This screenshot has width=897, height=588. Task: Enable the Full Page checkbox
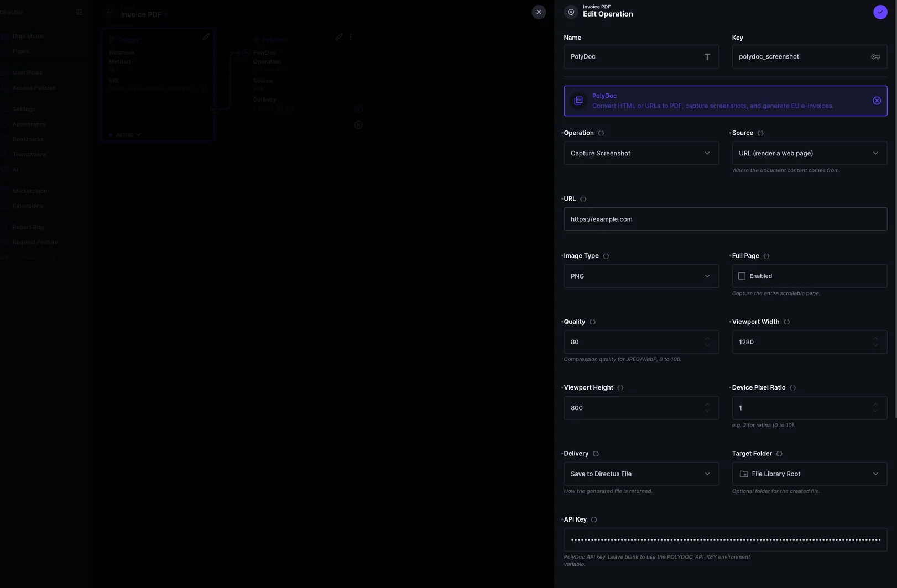(742, 276)
